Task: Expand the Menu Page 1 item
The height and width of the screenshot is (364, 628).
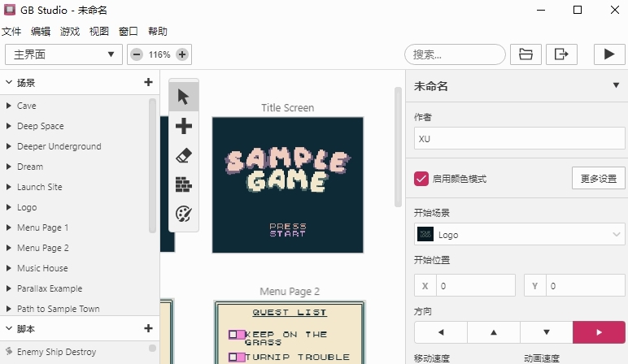Action: coord(8,227)
